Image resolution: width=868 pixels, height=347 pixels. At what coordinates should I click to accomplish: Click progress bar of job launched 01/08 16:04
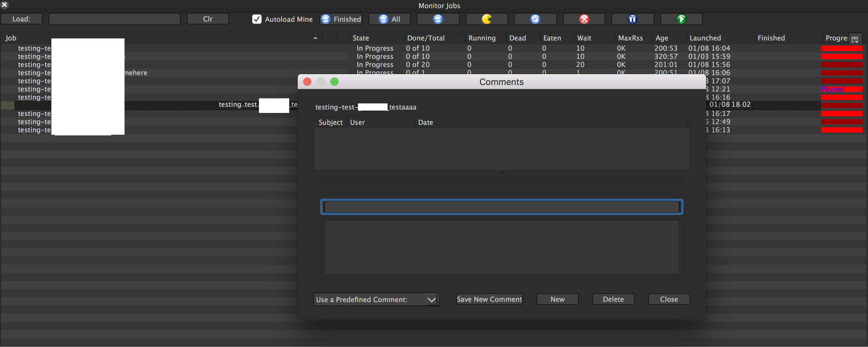[x=841, y=48]
